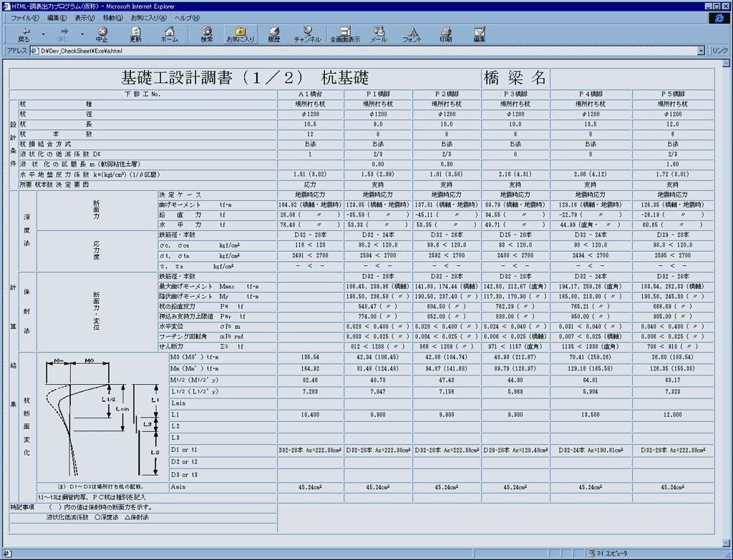Click the address field showing a.html path
Viewport: 733px width, 560px height.
[358, 51]
